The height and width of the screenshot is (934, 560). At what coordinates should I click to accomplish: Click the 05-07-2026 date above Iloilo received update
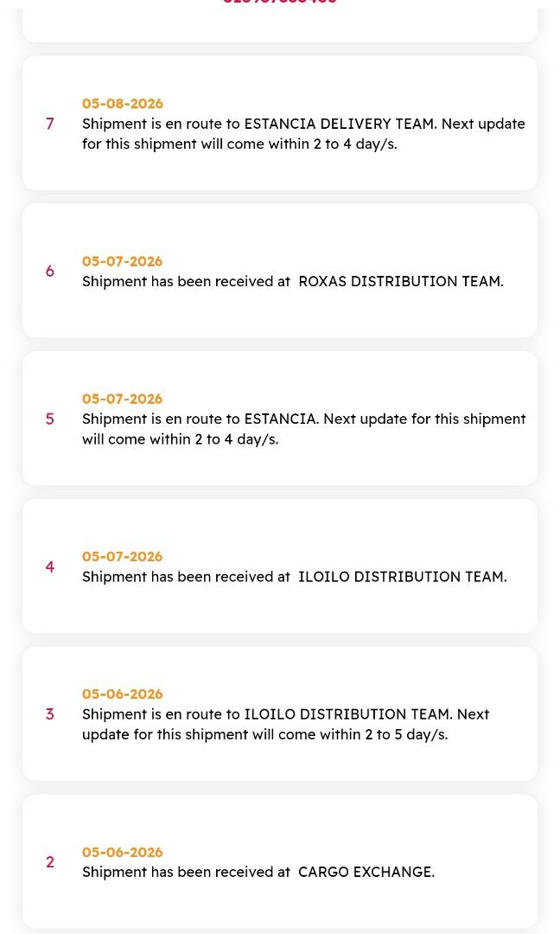tap(123, 557)
